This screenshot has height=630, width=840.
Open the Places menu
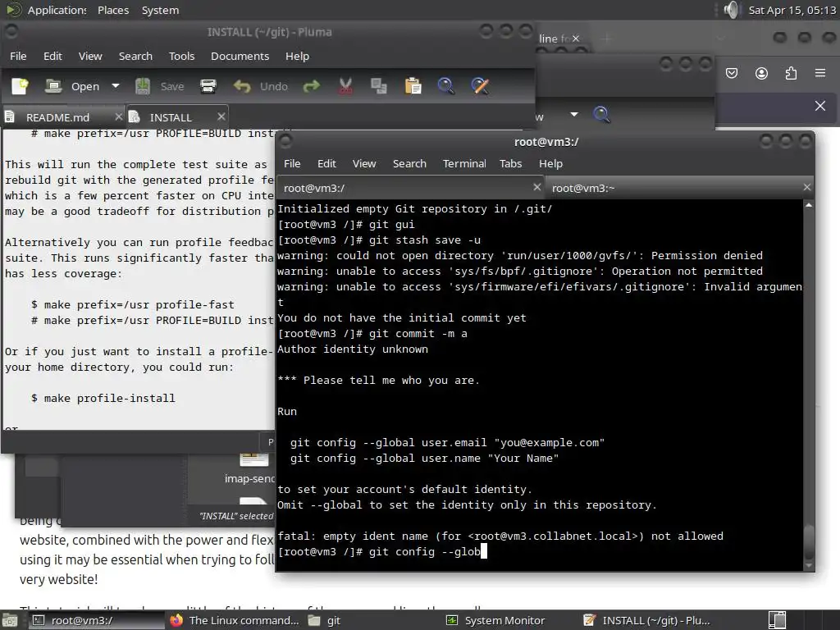coord(113,10)
